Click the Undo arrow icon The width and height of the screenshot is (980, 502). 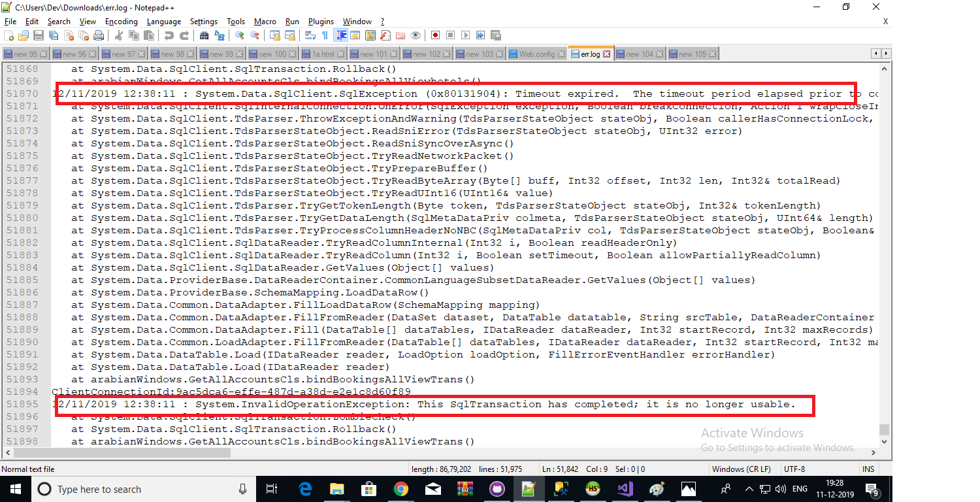[x=169, y=35]
